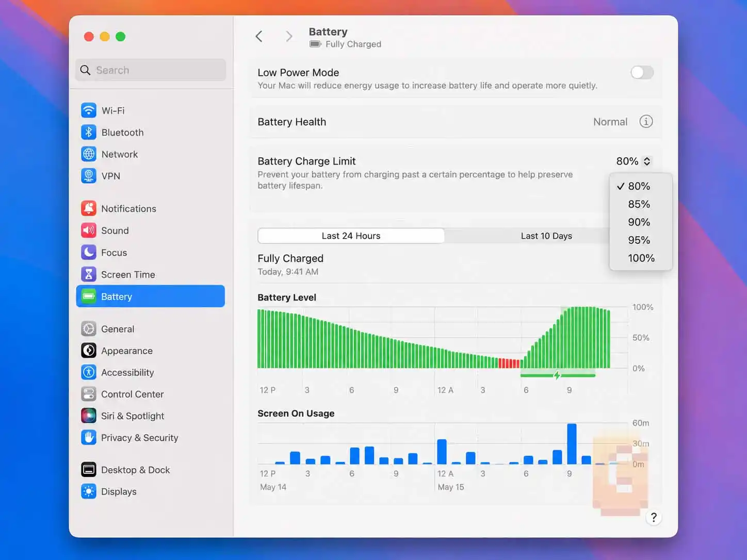Click the Search field
Image resolution: width=747 pixels, height=560 pixels.
[x=151, y=70]
